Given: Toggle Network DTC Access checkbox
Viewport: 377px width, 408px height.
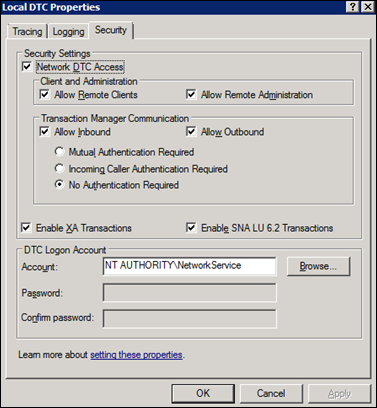Looking at the screenshot, I should [x=26, y=66].
